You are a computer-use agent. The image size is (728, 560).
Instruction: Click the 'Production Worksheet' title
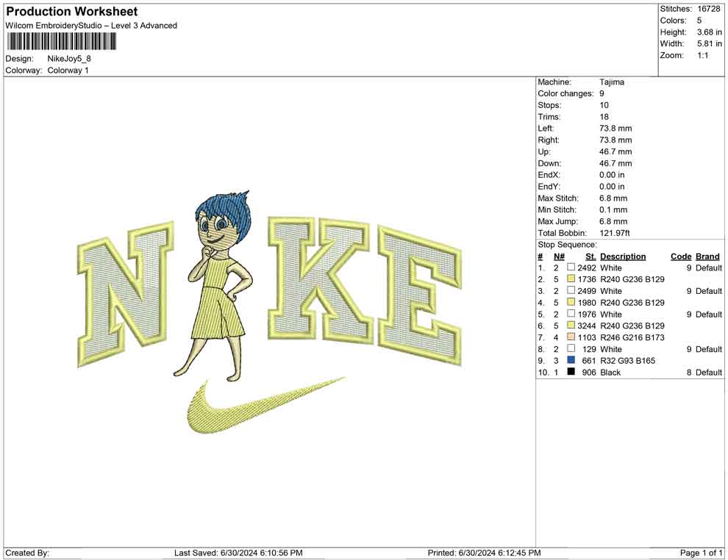(x=72, y=12)
